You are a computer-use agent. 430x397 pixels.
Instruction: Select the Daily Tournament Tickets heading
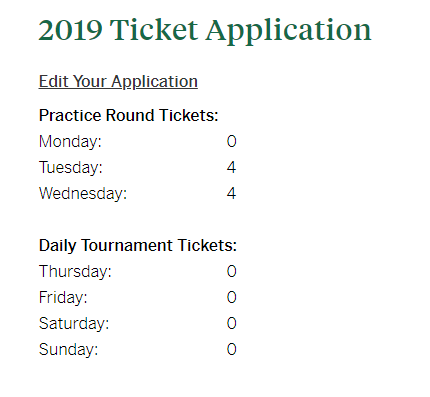pyautogui.click(x=138, y=246)
